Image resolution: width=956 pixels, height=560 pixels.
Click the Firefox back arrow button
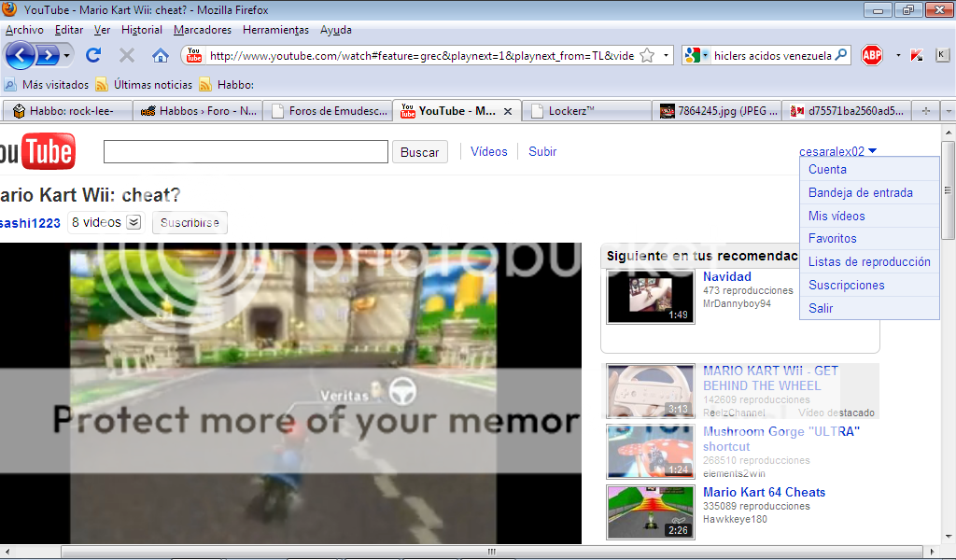(x=21, y=56)
